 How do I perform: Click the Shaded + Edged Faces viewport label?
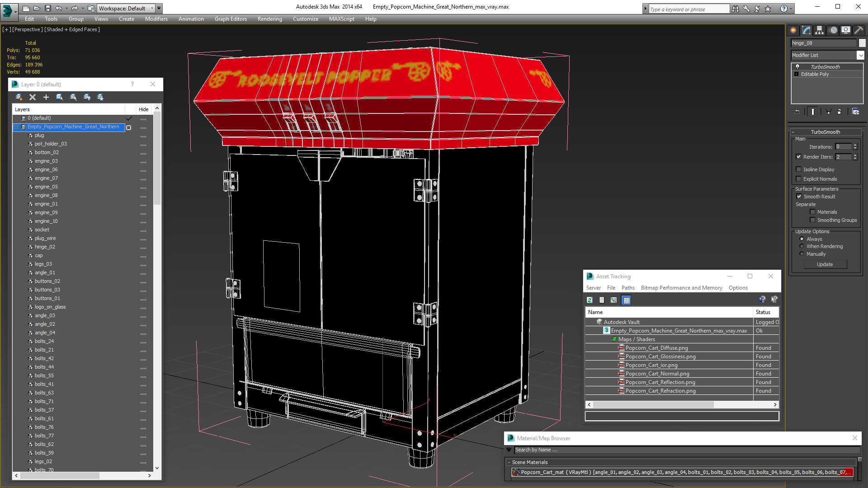(72, 29)
